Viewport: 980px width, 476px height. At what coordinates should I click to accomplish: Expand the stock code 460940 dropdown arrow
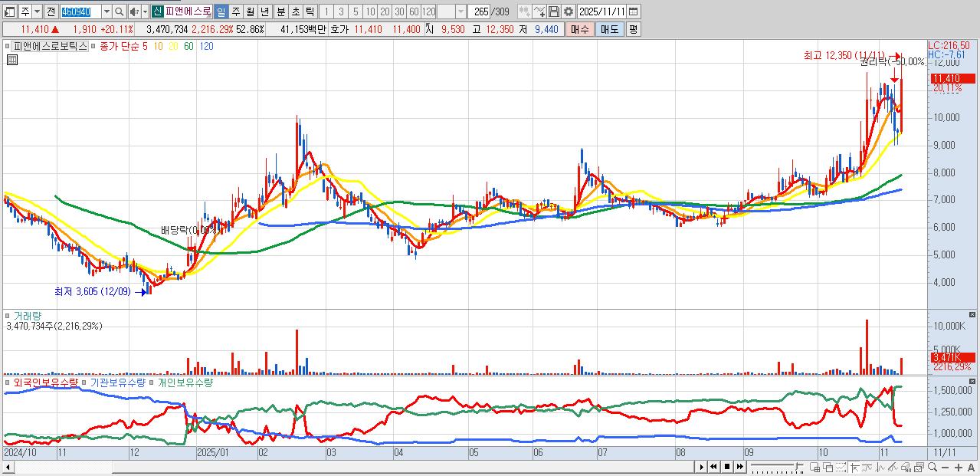click(x=107, y=11)
